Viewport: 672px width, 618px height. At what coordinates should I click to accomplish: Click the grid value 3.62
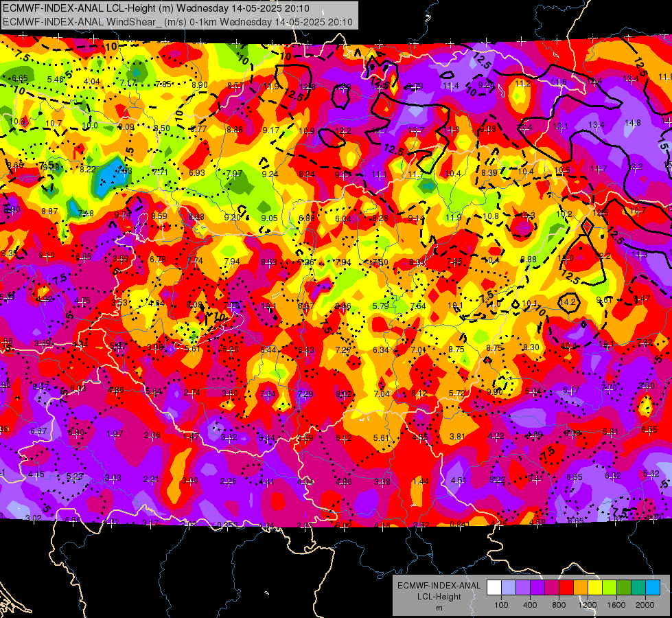coord(229,437)
